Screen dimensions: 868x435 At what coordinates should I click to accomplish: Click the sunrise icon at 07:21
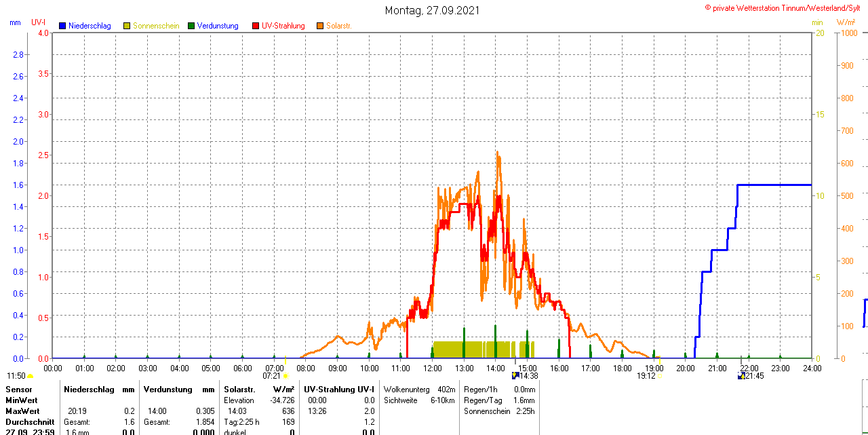285,375
